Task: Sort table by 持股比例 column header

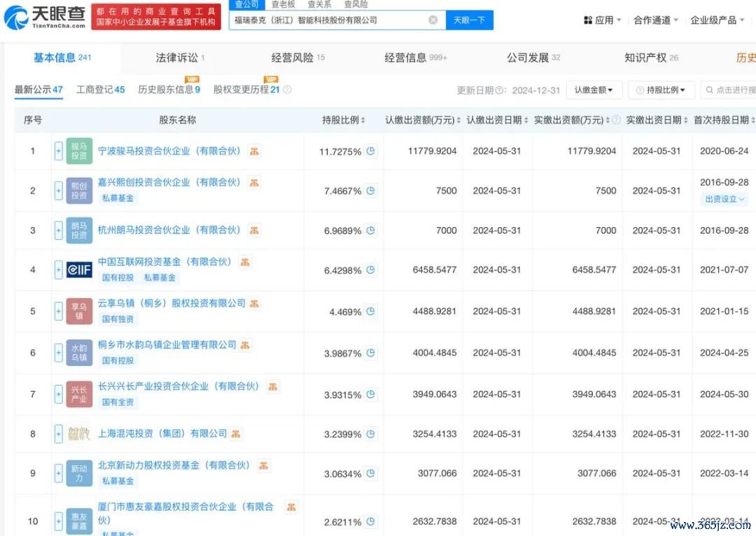Action: (344, 120)
